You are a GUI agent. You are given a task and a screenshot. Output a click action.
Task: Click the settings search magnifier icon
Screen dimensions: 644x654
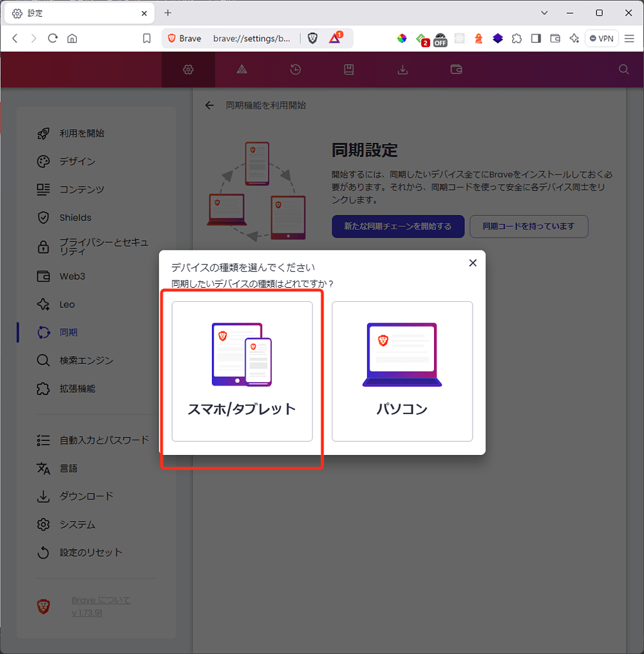coord(623,70)
